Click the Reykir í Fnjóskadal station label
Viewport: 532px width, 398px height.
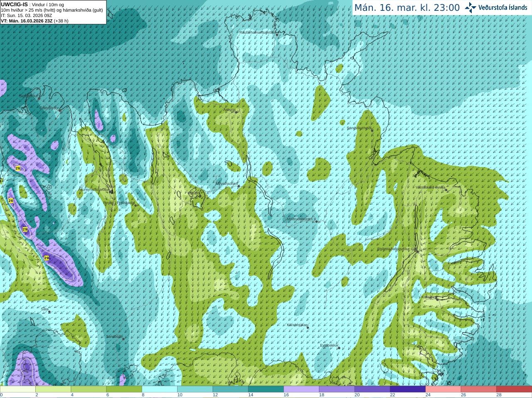click(119, 203)
